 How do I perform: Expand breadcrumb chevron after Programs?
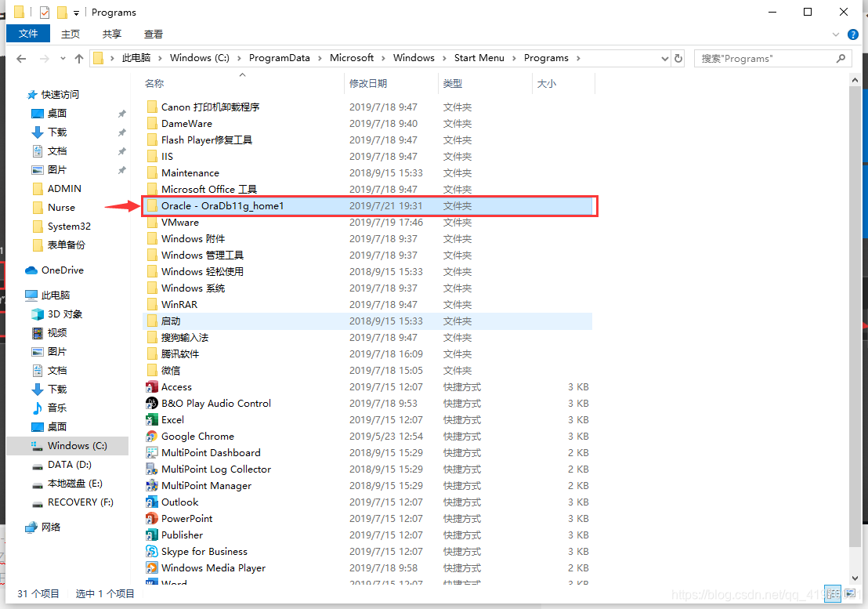(578, 58)
